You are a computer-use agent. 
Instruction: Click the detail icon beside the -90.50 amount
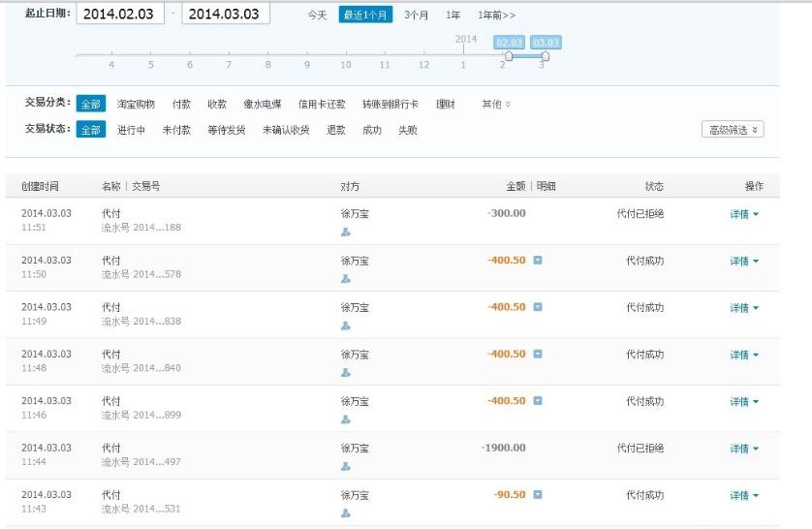[538, 494]
